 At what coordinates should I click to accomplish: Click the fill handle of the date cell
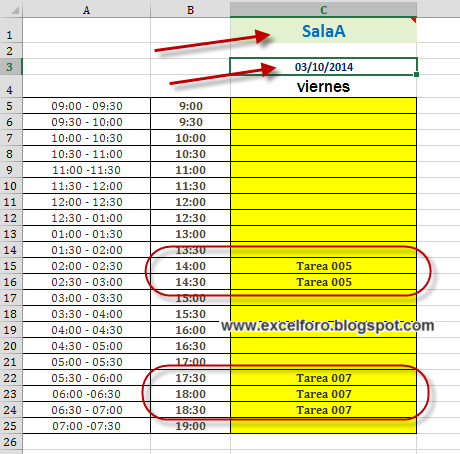pyautogui.click(x=416, y=75)
